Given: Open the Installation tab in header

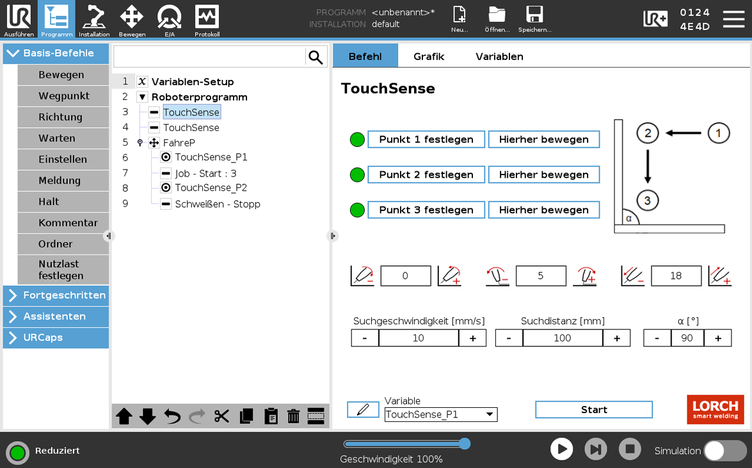Looking at the screenshot, I should click(94, 19).
